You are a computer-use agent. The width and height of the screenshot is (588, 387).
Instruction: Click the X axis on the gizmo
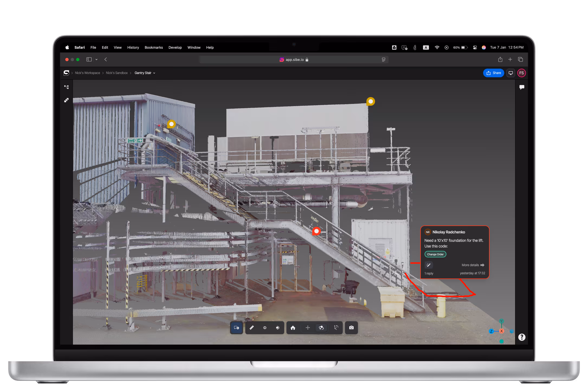click(502, 331)
